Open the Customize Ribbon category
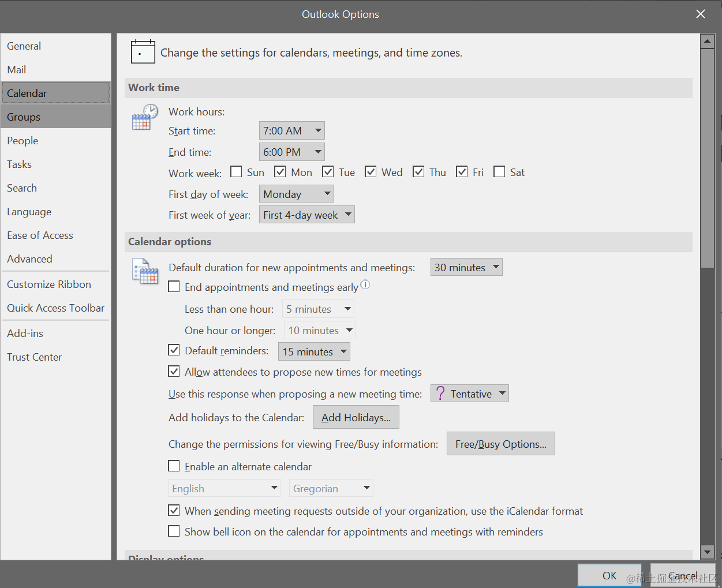 pos(55,284)
